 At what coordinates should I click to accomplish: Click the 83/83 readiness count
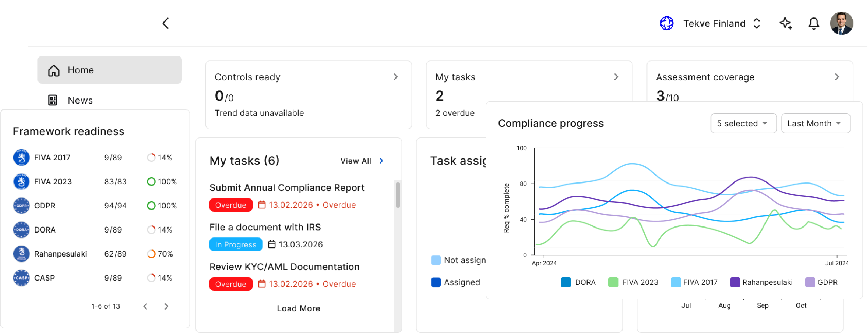(115, 182)
